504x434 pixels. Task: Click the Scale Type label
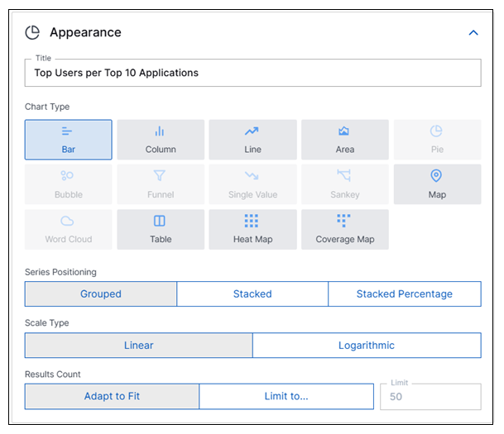click(x=47, y=322)
